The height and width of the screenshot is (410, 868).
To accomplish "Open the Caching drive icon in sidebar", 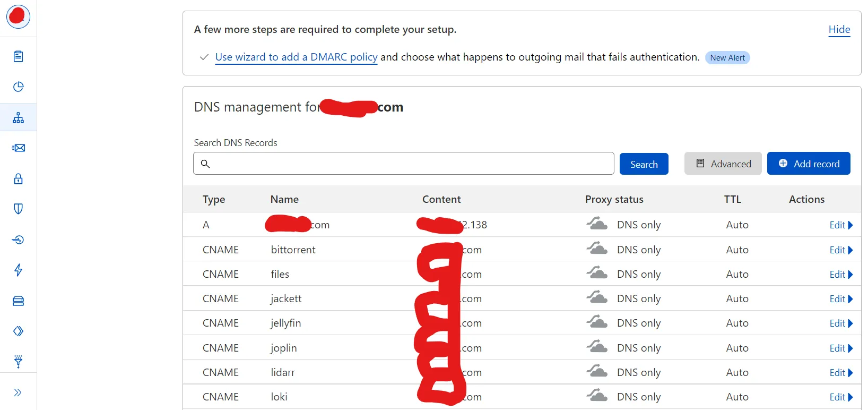I will pyautogui.click(x=18, y=301).
